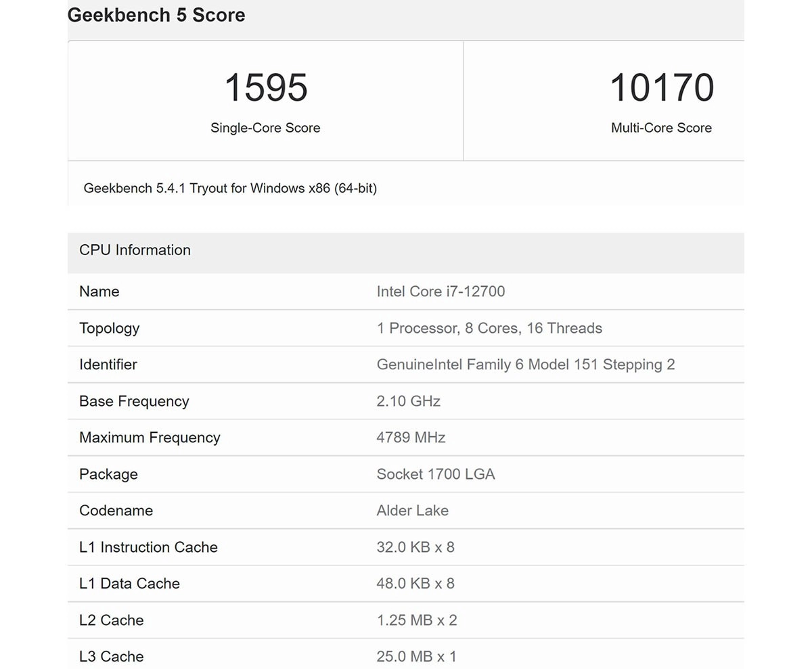
Task: Click the Geekbench 5.4.1 Tryout version text
Action: click(230, 188)
